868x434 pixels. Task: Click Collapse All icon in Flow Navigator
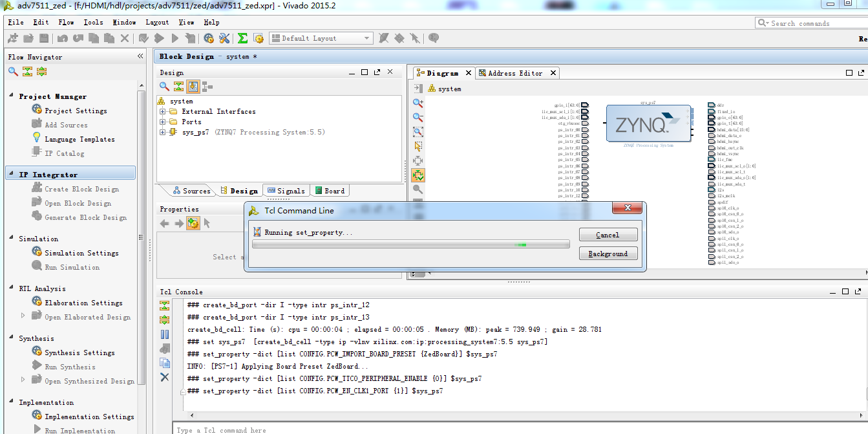pyautogui.click(x=27, y=71)
